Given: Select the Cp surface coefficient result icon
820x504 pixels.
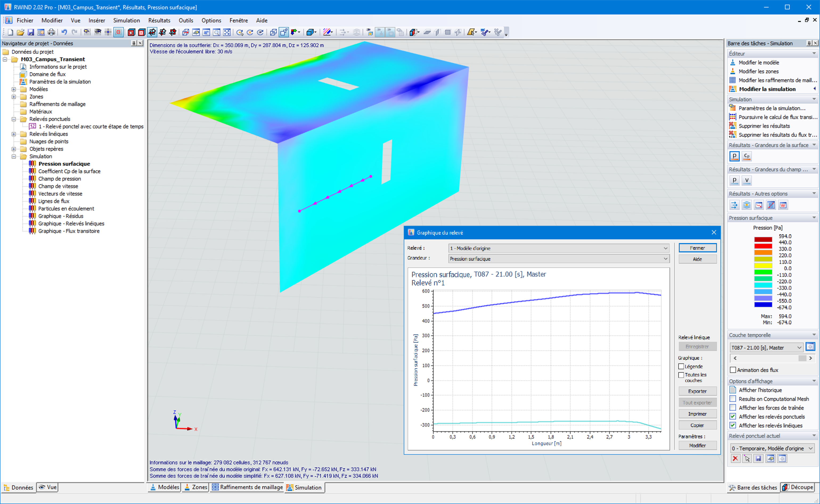Looking at the screenshot, I should coord(747,156).
